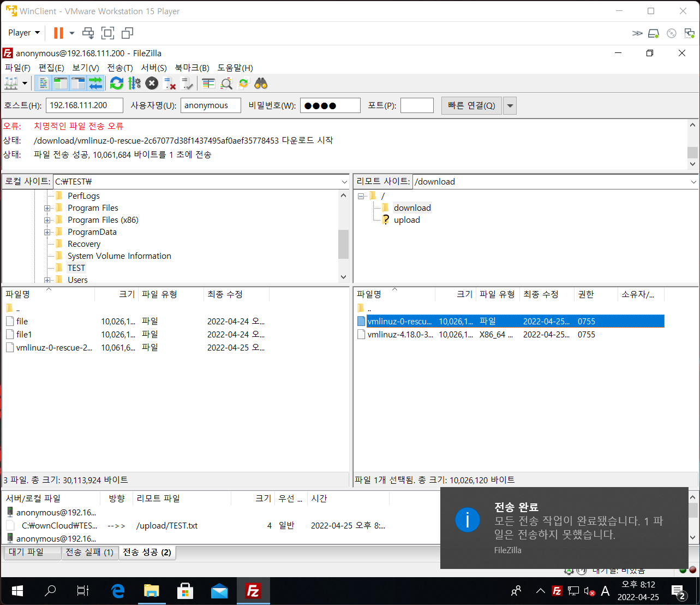This screenshot has height=605, width=700.
Task: Cancel current operation with the X circle icon
Action: click(152, 84)
